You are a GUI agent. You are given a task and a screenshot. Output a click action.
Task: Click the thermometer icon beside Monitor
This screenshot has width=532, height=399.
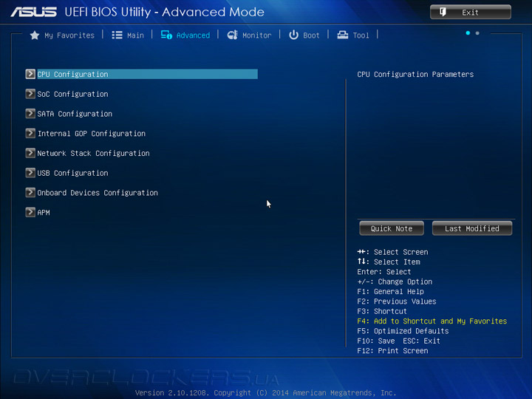tap(233, 35)
